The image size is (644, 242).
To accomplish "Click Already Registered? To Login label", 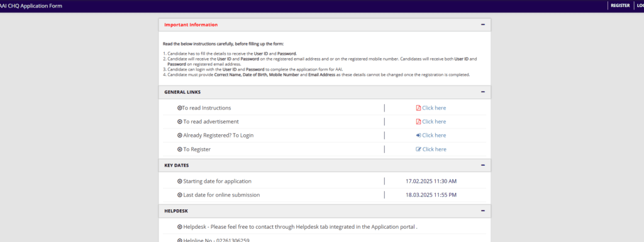I will (x=218, y=135).
